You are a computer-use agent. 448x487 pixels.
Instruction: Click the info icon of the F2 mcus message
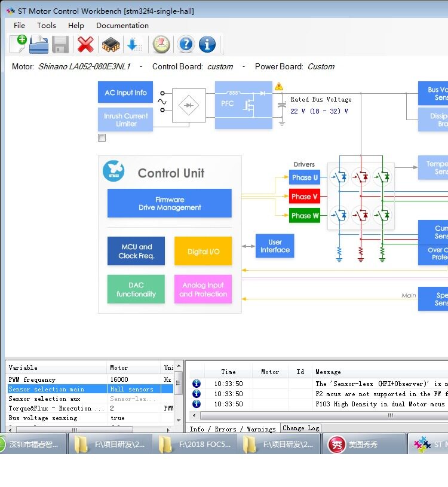point(197,394)
